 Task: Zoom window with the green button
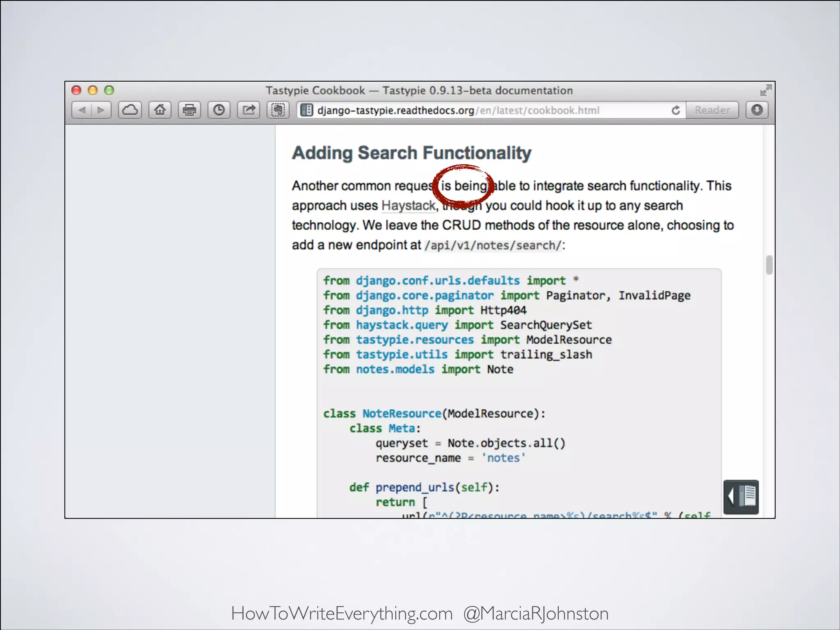point(109,90)
